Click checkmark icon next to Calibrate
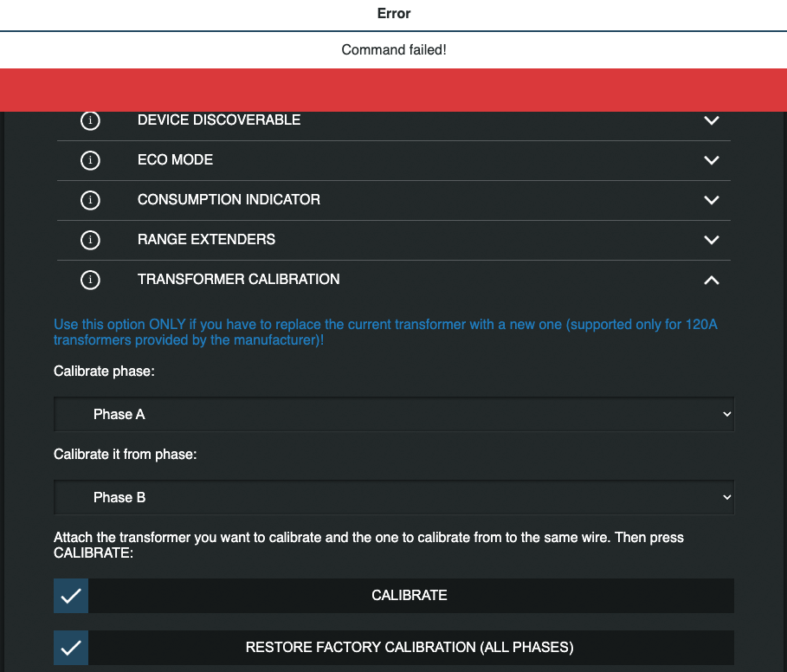Screen dimensions: 787x672 [71, 596]
